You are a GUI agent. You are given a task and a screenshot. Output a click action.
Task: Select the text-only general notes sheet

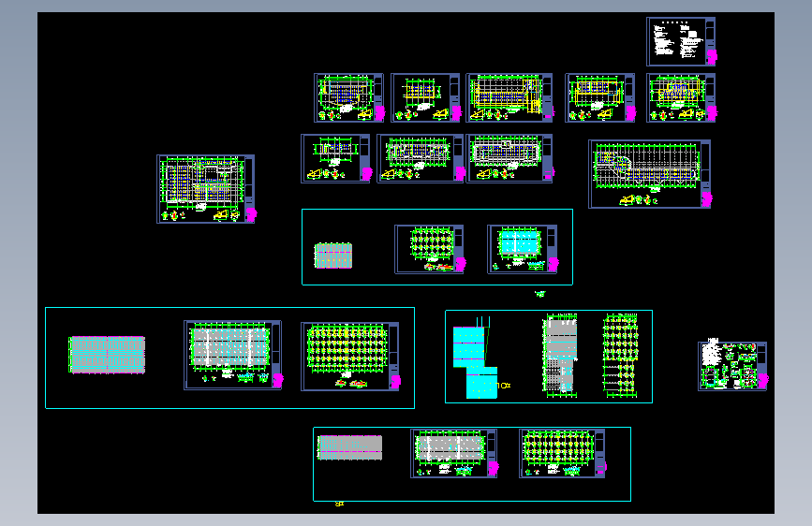[681, 41]
